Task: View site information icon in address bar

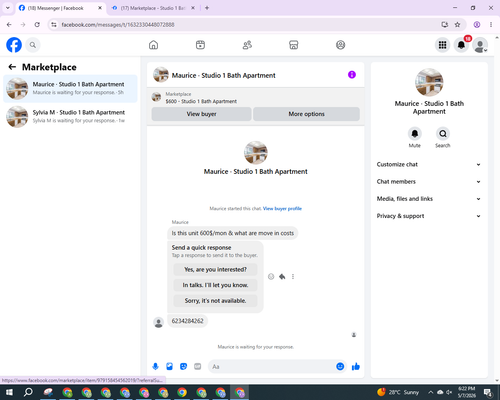Action: 54,24
